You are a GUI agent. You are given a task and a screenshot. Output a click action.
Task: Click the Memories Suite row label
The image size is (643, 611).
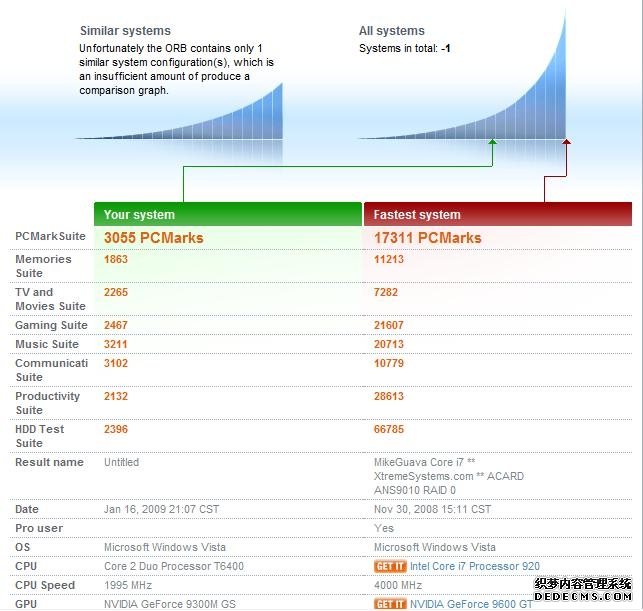(43, 266)
